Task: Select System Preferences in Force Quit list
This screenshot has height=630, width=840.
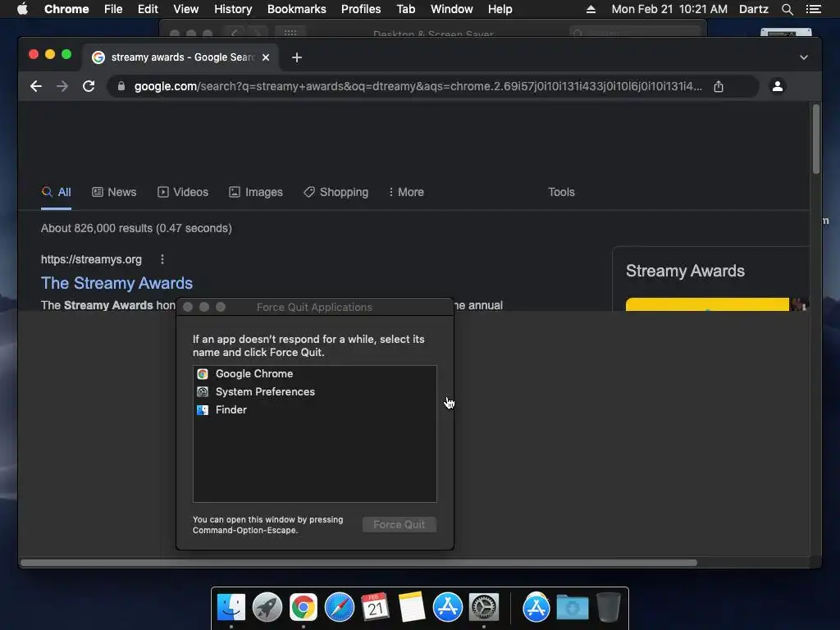Action: 314,391
